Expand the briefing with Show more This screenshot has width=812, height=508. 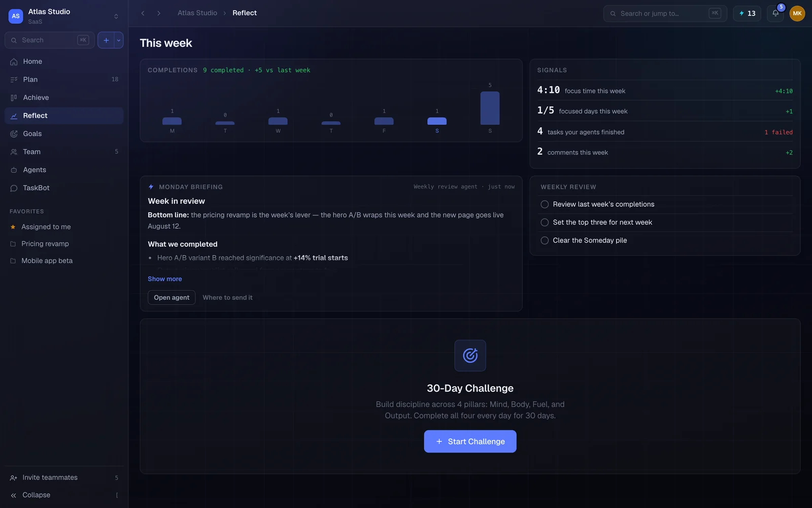pyautogui.click(x=165, y=279)
